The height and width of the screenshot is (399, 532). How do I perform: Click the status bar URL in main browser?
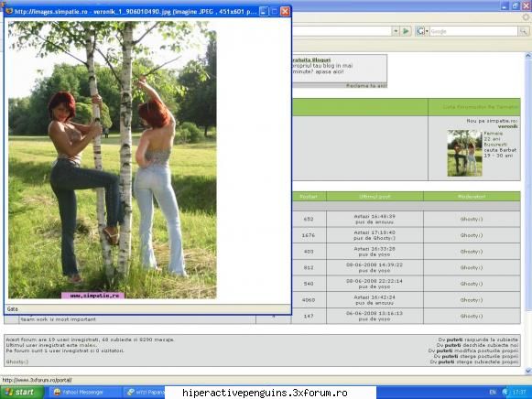pyautogui.click(x=38, y=380)
